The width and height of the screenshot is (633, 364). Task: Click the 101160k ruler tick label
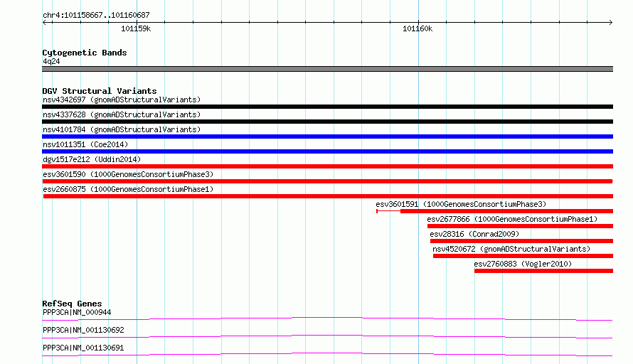[x=417, y=28]
